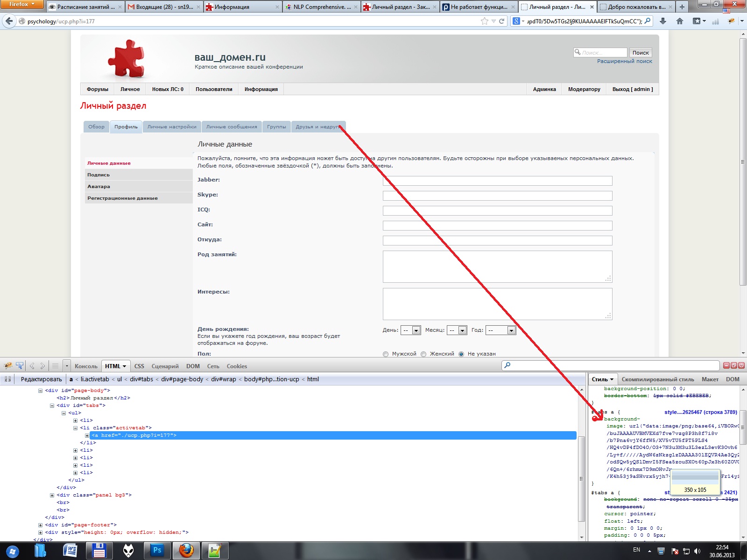Screen dimensions: 747x560
Task: Bookmark this page with the star icon
Action: (x=485, y=21)
